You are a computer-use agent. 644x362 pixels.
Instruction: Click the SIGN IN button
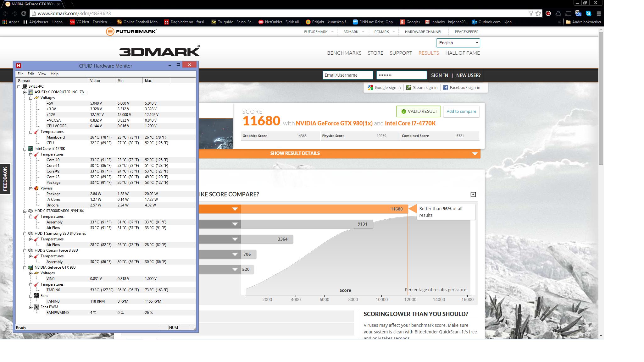pos(439,75)
